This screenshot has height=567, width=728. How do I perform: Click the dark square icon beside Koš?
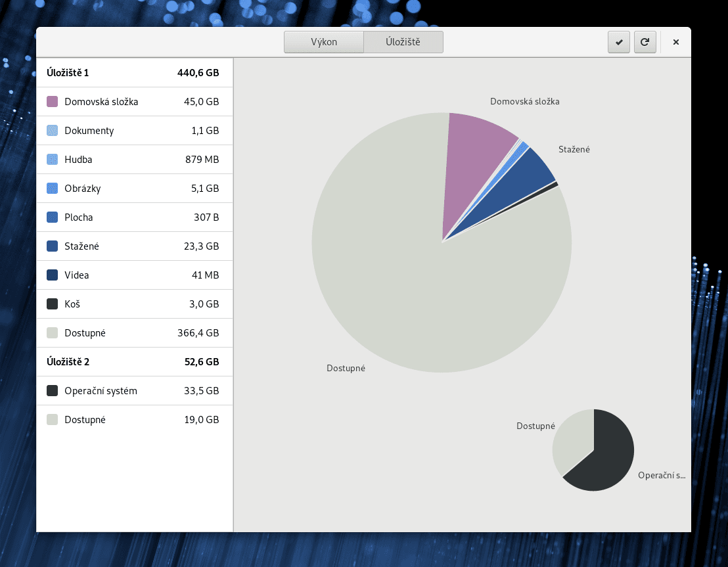point(53,304)
